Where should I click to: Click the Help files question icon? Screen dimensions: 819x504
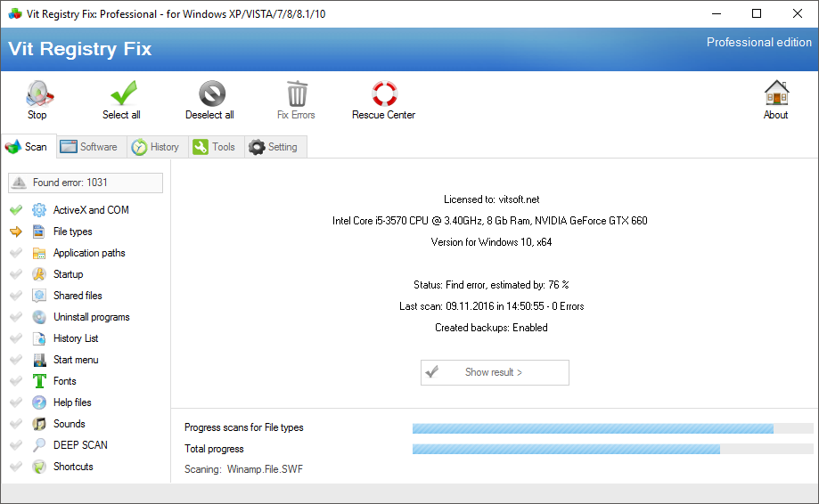[x=39, y=402]
